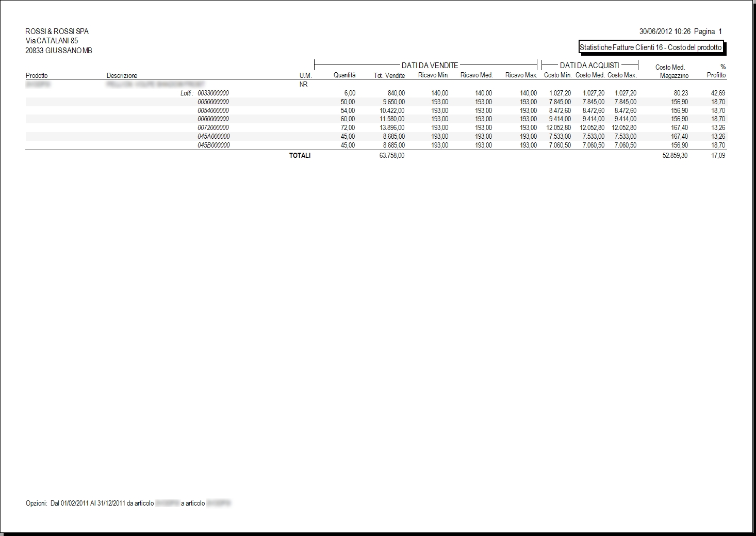The width and height of the screenshot is (756, 536).
Task: Select the Prodotto column header
Action: coord(37,76)
